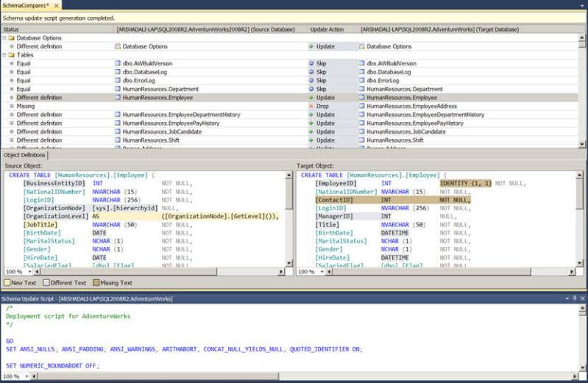588x383 pixels.
Task: Click target table icon for dbo.ErrorLog
Action: 362,80
